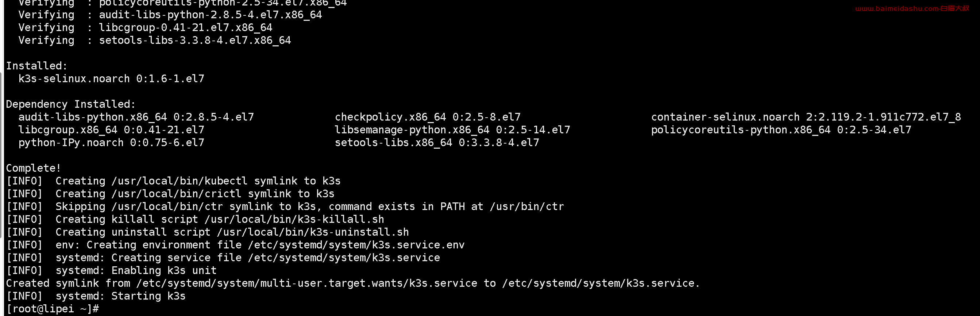Click the policycoreutils-python.x86_64 dependency entry
The image size is (980, 316).
point(781,130)
